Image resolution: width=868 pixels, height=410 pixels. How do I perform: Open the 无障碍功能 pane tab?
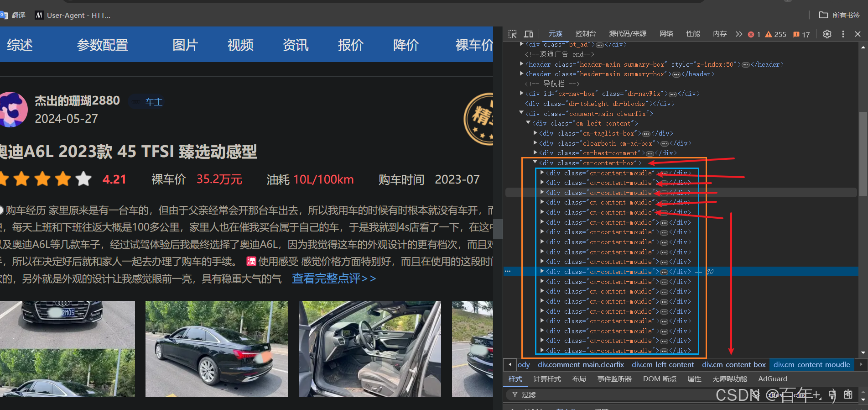point(730,379)
